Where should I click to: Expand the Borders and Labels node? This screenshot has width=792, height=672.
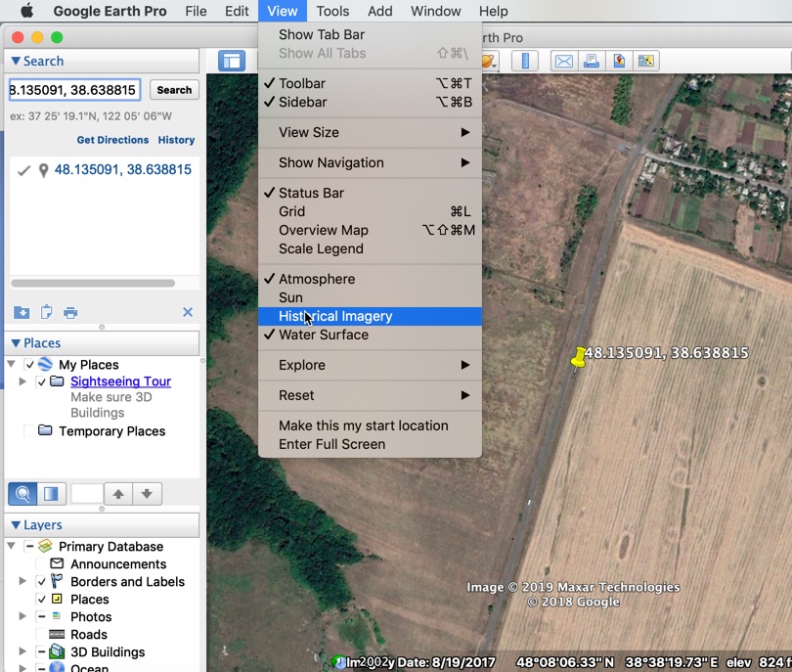click(x=22, y=581)
